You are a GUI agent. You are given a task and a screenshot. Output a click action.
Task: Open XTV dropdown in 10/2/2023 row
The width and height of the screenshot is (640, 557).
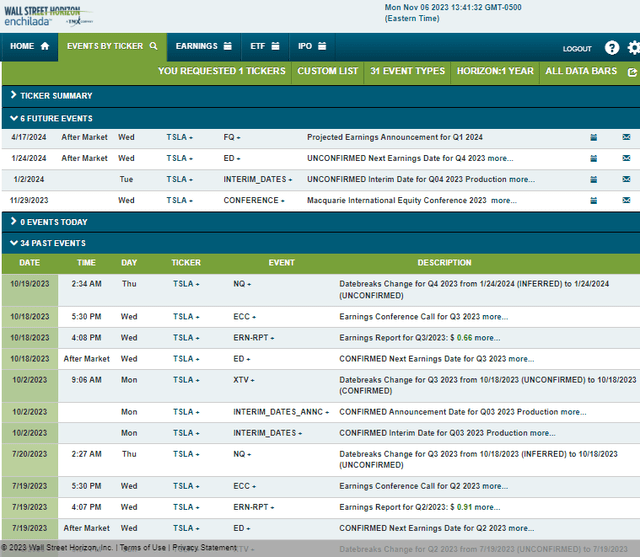244,380
